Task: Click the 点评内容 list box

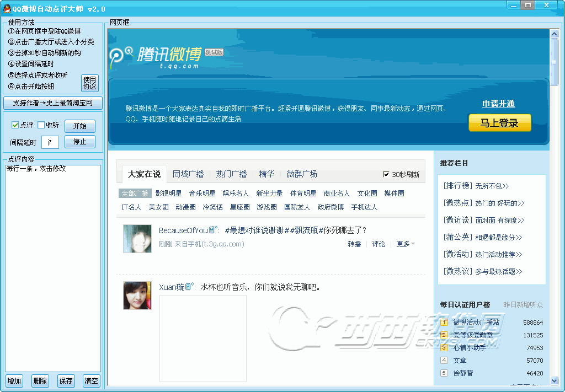Action: tap(53, 268)
